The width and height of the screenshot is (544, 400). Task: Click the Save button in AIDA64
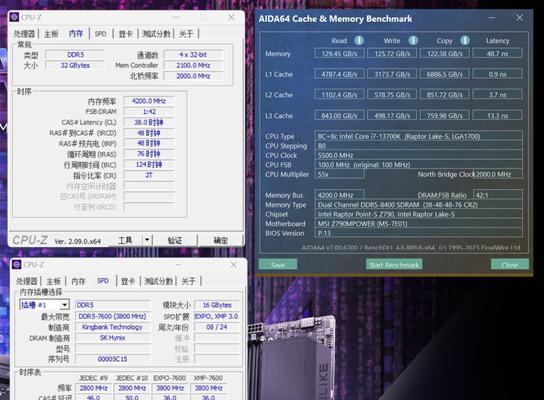(x=278, y=265)
